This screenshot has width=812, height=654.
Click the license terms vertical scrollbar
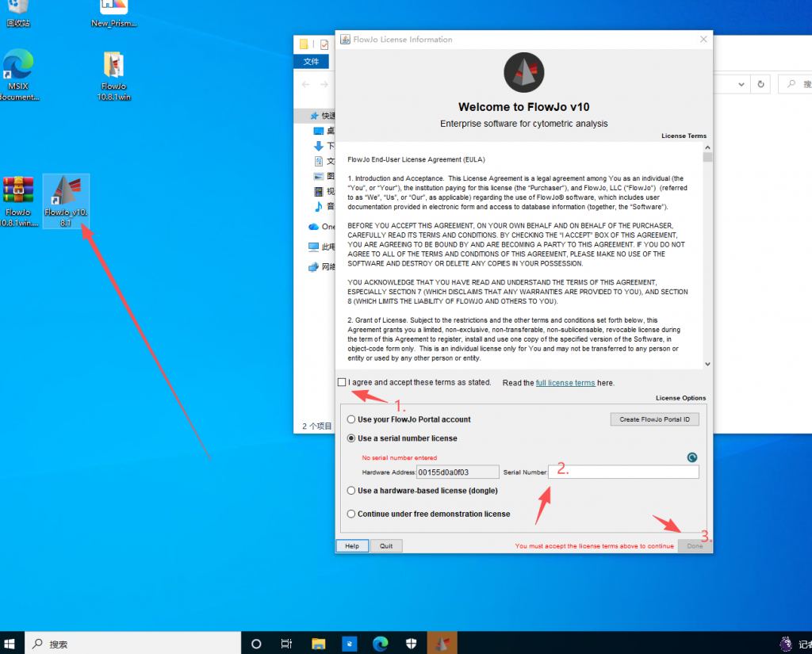click(707, 254)
